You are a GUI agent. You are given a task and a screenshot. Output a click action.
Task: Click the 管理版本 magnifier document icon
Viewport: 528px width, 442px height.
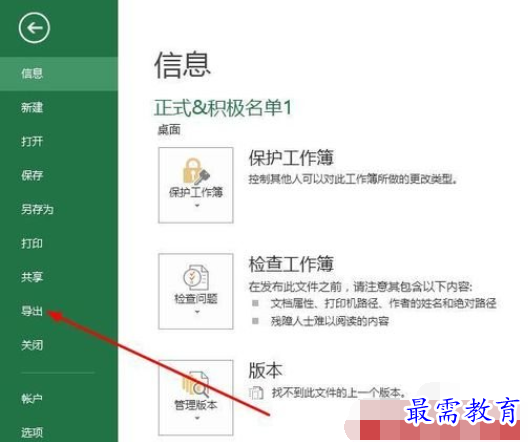pos(196,384)
